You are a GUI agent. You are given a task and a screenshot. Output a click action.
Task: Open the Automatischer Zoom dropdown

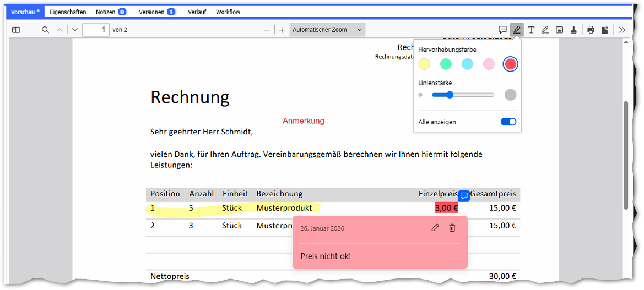(x=327, y=30)
